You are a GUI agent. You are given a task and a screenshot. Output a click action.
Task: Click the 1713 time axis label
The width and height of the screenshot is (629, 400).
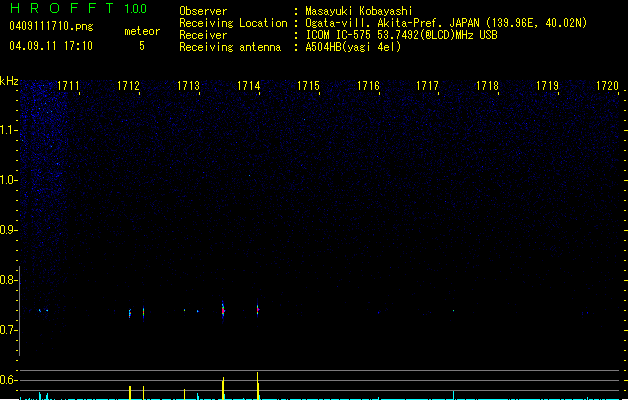188,86
